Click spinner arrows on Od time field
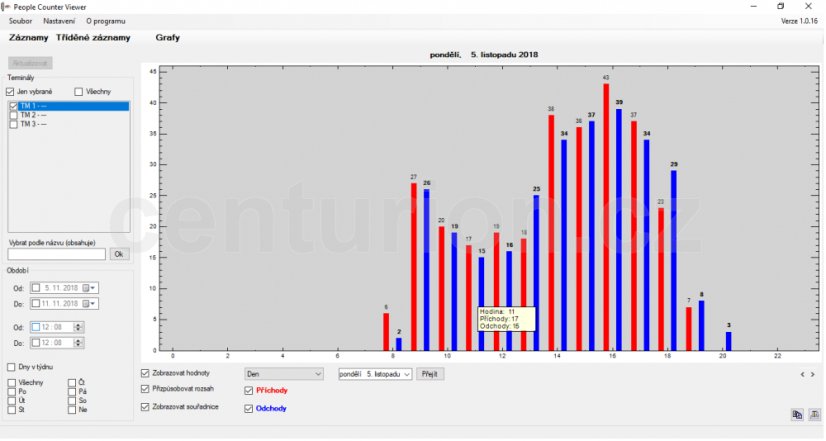 coord(78,327)
